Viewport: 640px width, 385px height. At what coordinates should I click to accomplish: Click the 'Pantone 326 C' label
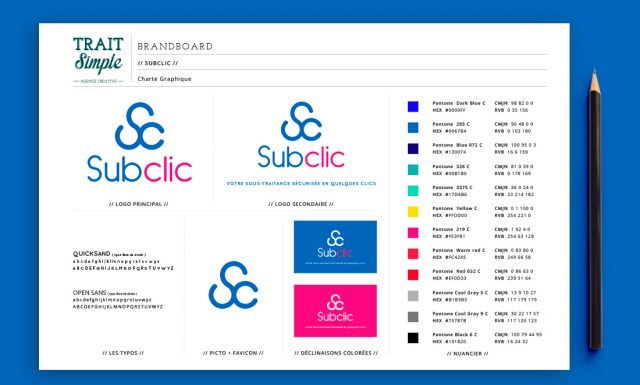451,167
